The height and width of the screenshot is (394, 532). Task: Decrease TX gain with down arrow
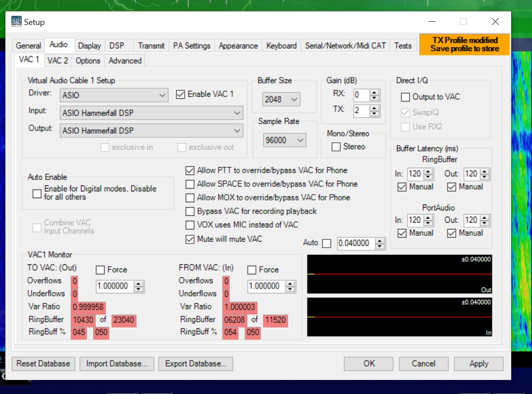pyautogui.click(x=374, y=114)
